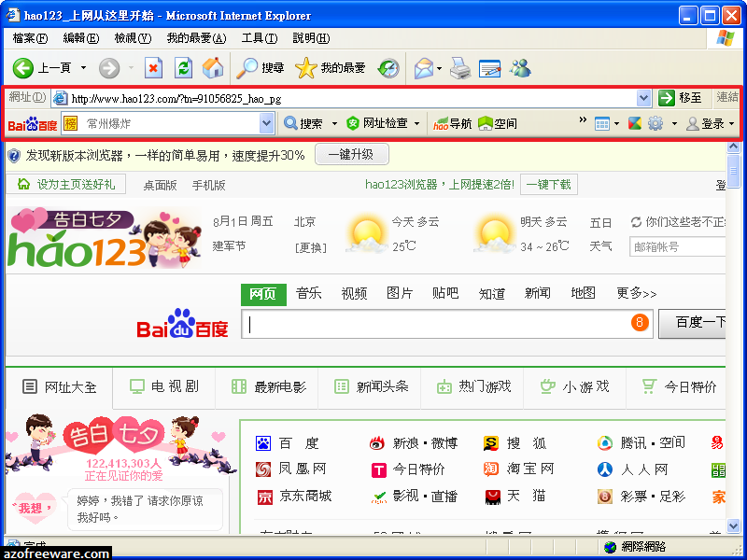Click the 更多>> search tab link

pyautogui.click(x=637, y=293)
